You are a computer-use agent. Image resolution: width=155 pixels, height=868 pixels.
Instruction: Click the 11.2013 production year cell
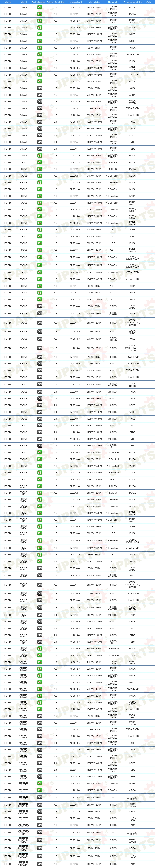(75, 790)
